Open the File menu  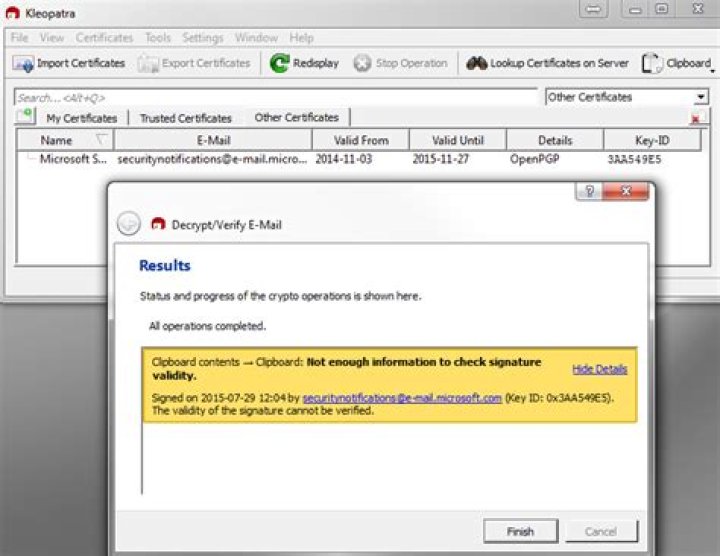pyautogui.click(x=19, y=38)
